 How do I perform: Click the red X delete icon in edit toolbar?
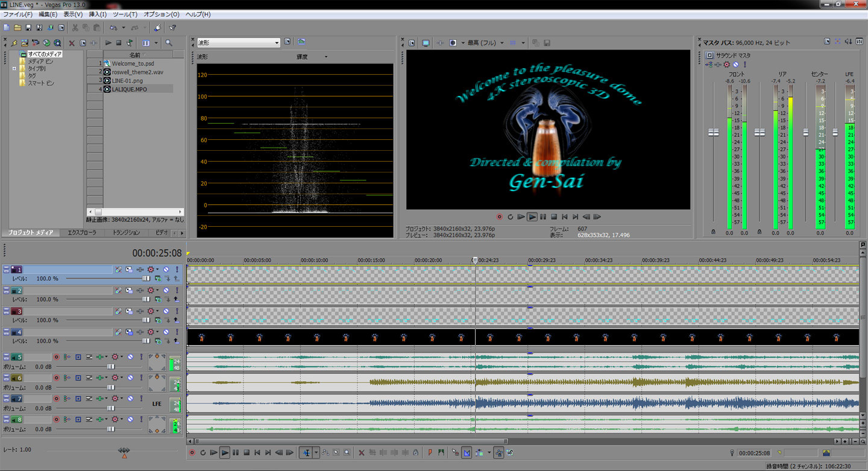point(362,452)
